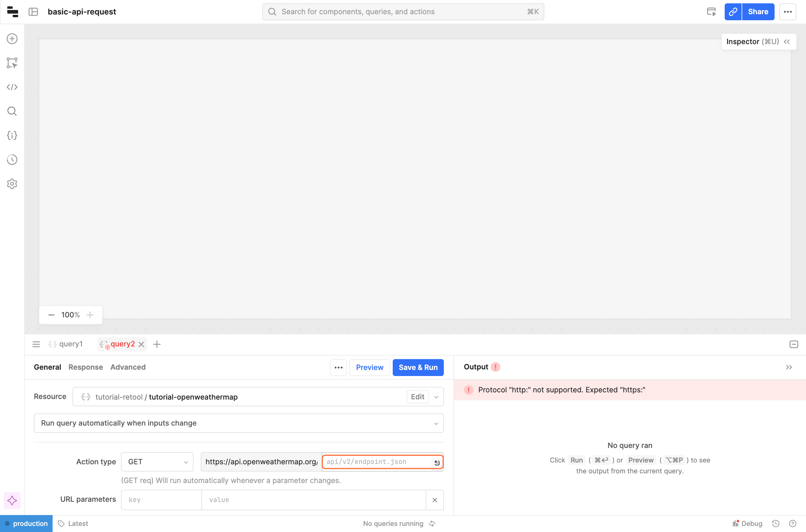
Task: Open the Add component plus icon in sidebar
Action: tap(12, 39)
